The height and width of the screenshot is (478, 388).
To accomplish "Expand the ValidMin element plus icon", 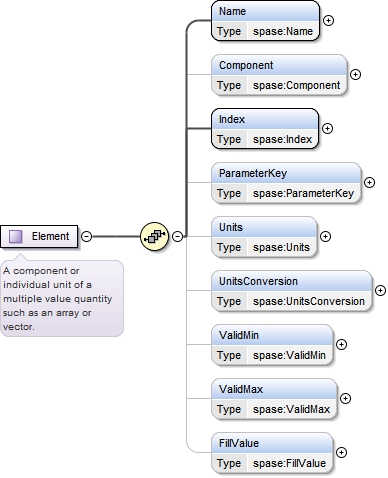I will (x=341, y=344).
